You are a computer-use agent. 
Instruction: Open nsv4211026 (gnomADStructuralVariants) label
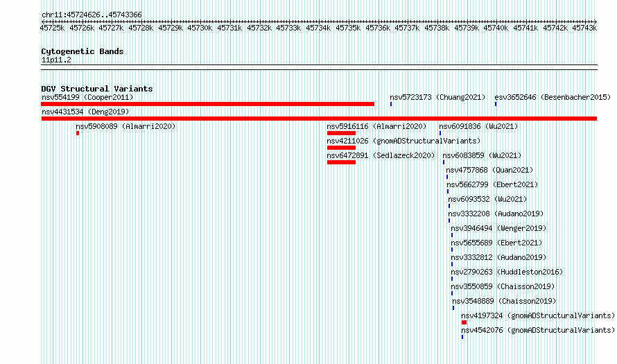(403, 141)
